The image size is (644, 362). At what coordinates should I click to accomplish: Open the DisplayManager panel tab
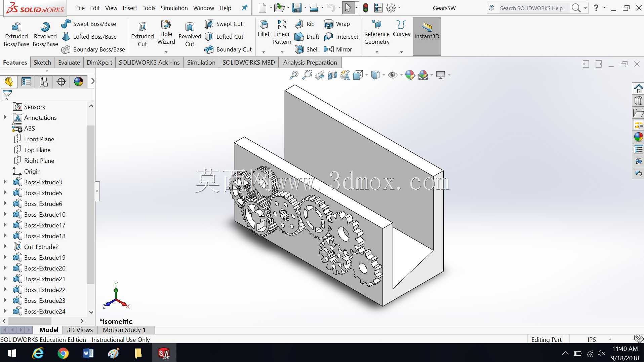(x=79, y=81)
